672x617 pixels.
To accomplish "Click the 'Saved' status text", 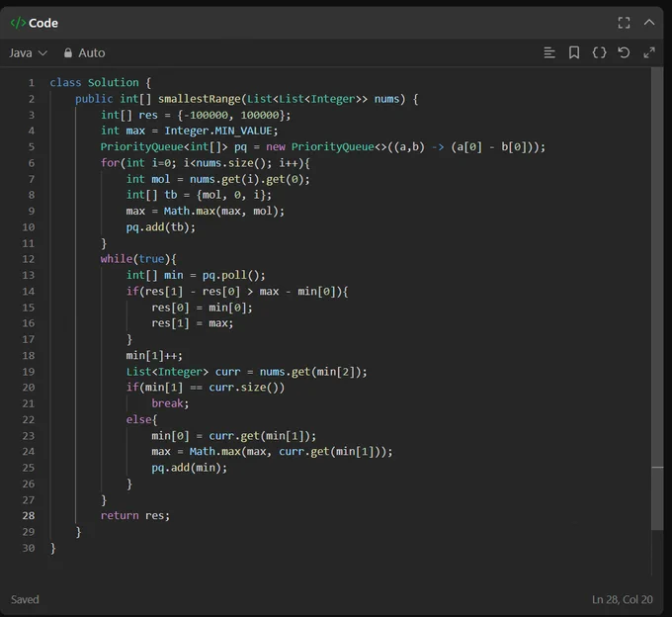I will 25,599.
